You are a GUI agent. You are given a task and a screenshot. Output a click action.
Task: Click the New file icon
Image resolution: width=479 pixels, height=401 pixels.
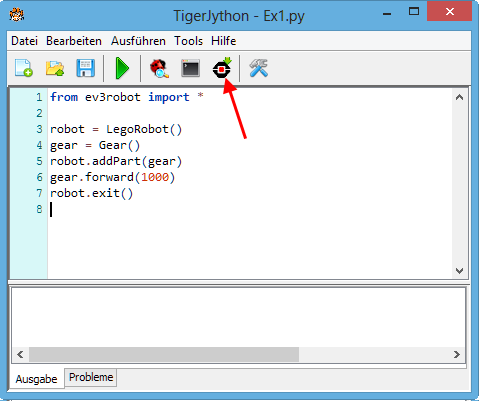point(24,68)
